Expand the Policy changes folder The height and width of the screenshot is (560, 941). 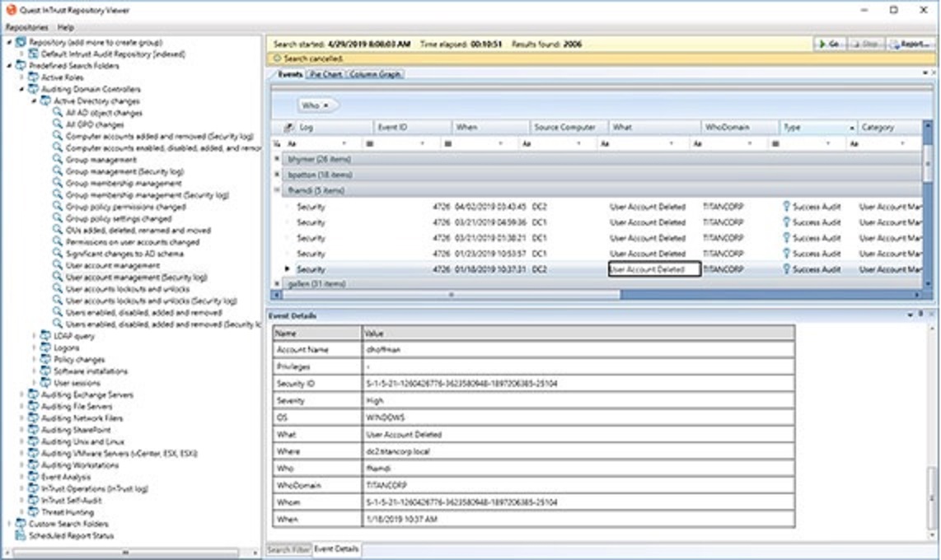pos(34,359)
